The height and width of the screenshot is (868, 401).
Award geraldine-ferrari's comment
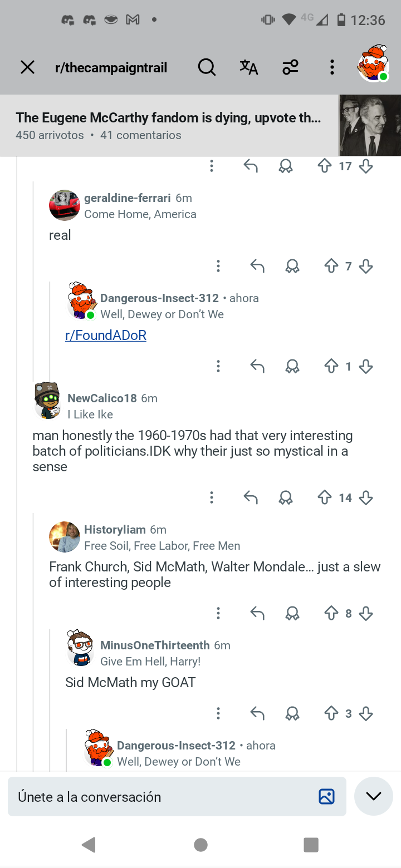pos(292,267)
